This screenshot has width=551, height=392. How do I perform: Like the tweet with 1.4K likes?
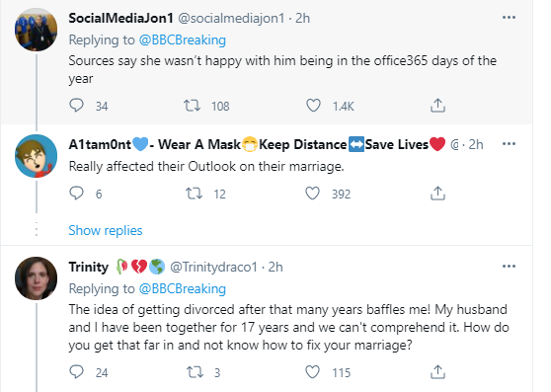coord(313,105)
